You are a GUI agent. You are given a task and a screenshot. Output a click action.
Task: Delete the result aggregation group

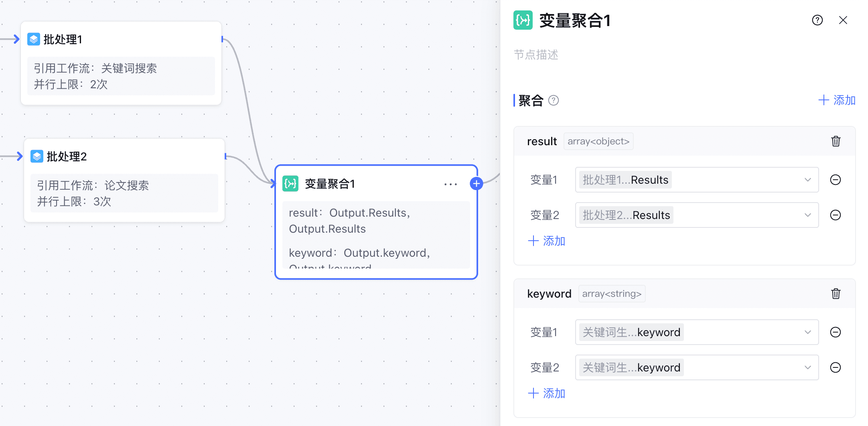(x=836, y=141)
